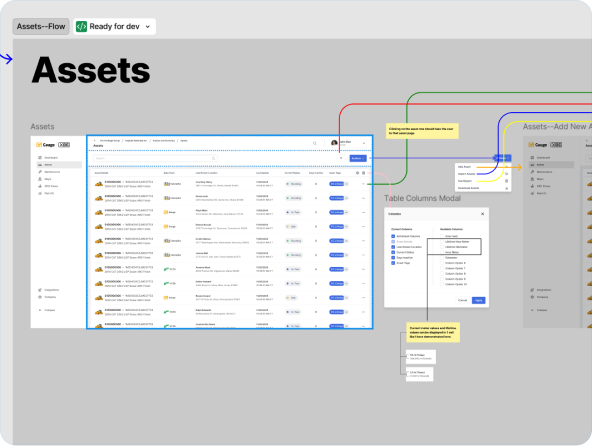
Task: Click Maintenance icon in Add New Asset frame
Action: pos(532,172)
